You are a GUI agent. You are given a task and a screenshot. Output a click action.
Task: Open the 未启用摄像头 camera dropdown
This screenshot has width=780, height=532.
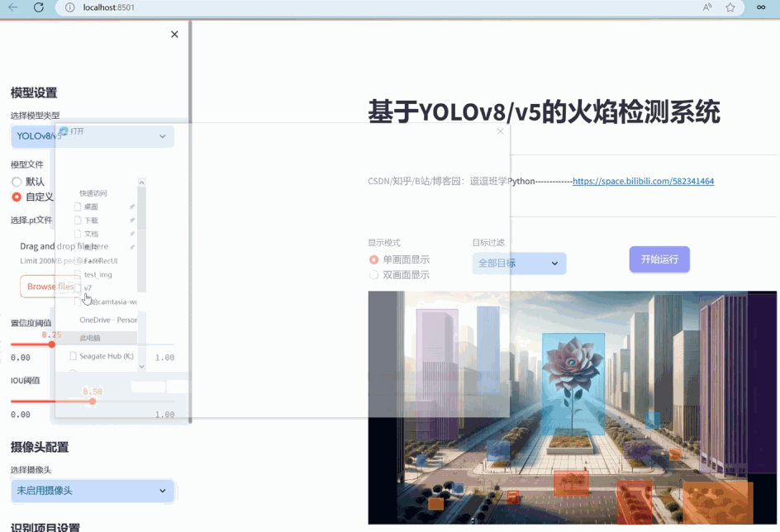point(93,491)
